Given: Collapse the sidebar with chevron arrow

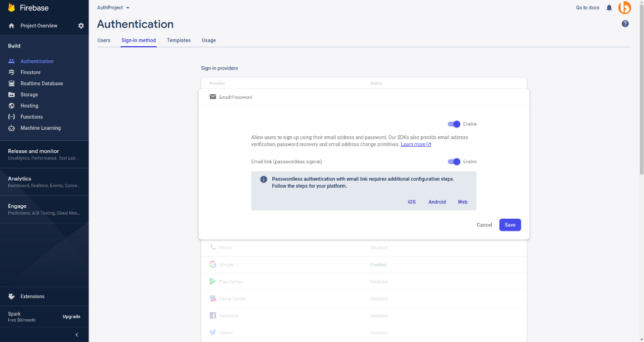Looking at the screenshot, I should click(77, 334).
